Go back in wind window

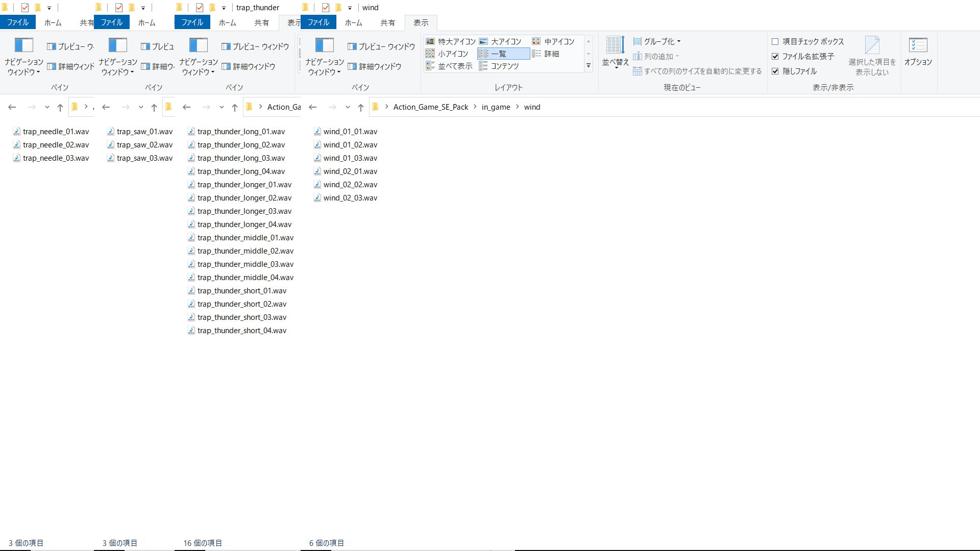313,107
